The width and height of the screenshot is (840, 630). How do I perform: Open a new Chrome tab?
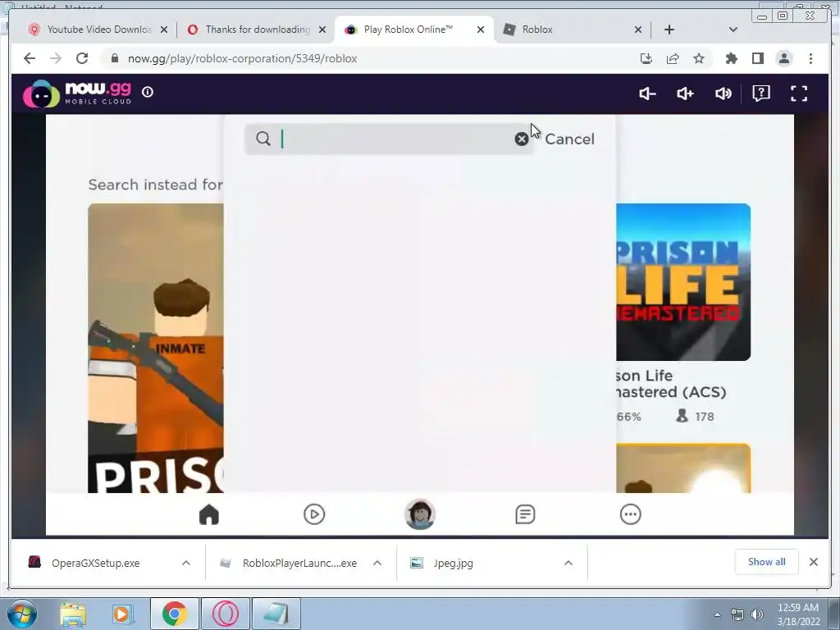tap(669, 30)
